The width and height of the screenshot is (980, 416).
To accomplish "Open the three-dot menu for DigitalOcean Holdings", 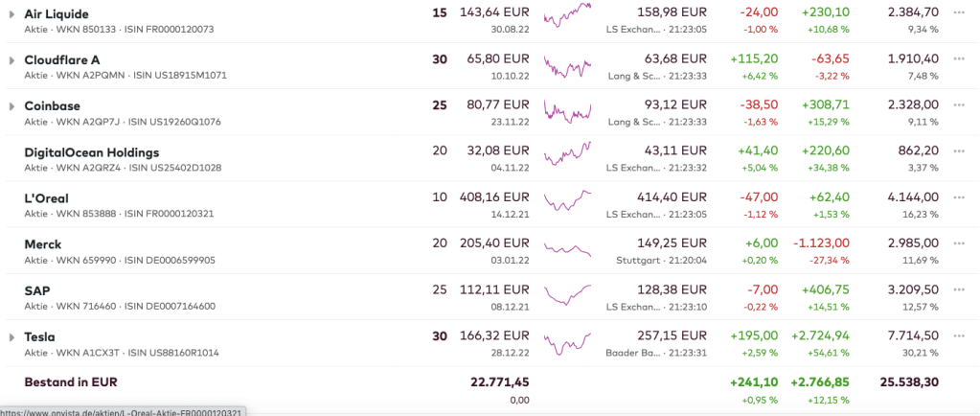I will tap(960, 151).
